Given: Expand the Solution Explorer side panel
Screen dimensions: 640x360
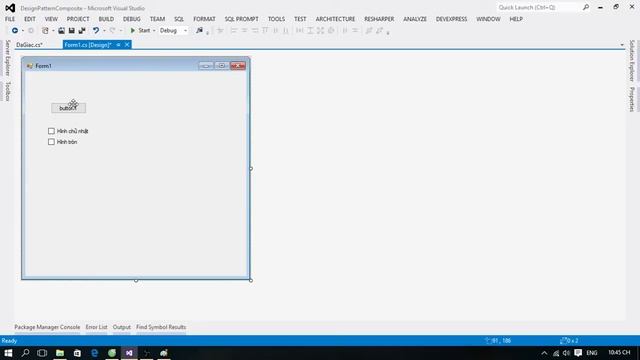Looking at the screenshot, I should 631,61.
